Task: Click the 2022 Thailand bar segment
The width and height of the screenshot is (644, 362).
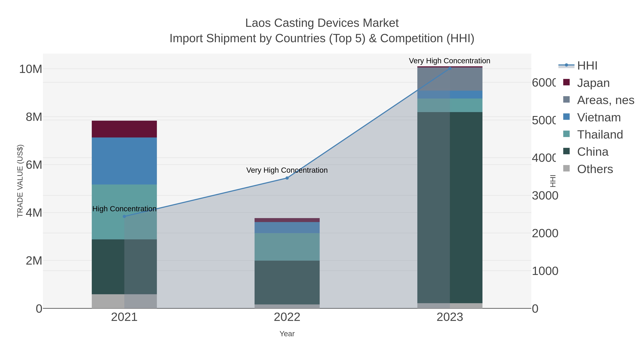Action: point(287,247)
